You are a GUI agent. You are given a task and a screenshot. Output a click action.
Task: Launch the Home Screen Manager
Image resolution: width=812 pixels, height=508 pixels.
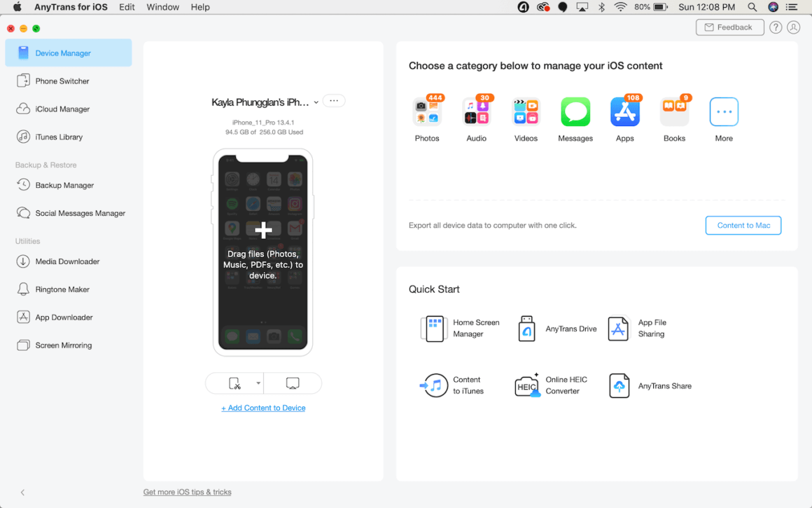[434, 329]
